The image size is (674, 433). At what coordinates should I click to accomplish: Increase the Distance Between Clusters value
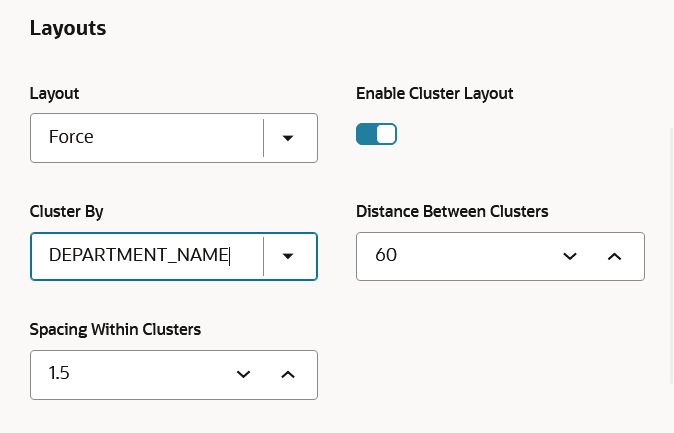(x=615, y=256)
